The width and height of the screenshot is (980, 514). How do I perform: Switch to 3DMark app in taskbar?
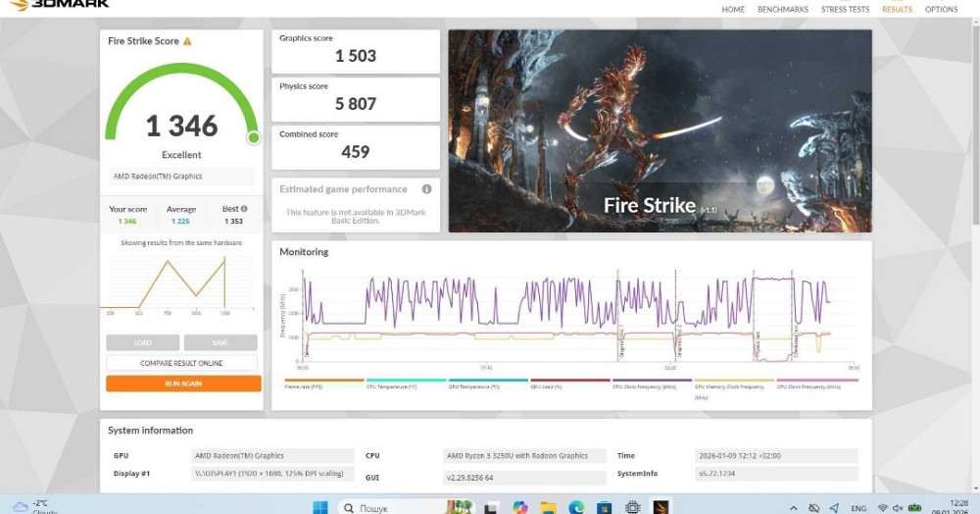(661, 507)
